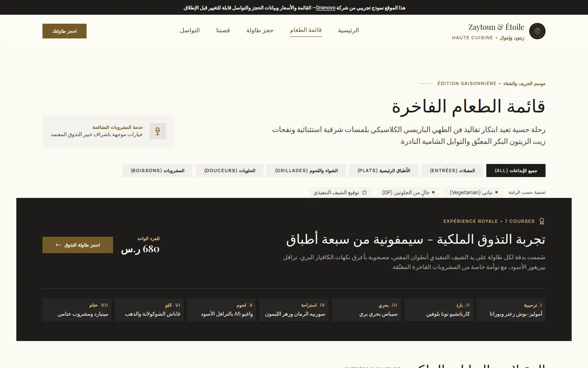Image resolution: width=588 pixels, height=368 pixels.
Task: Select the جميع الإبداعات (ALL) category tab
Action: pos(516,171)
